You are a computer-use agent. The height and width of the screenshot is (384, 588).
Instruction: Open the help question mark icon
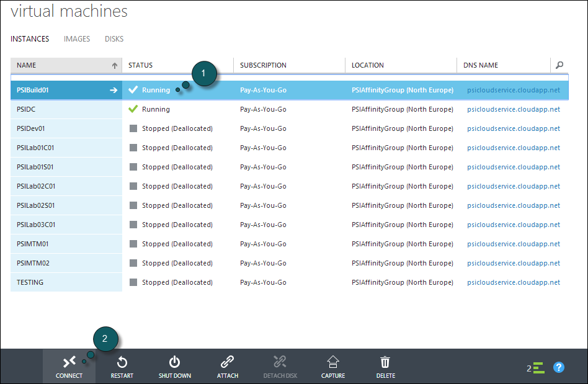pyautogui.click(x=559, y=367)
